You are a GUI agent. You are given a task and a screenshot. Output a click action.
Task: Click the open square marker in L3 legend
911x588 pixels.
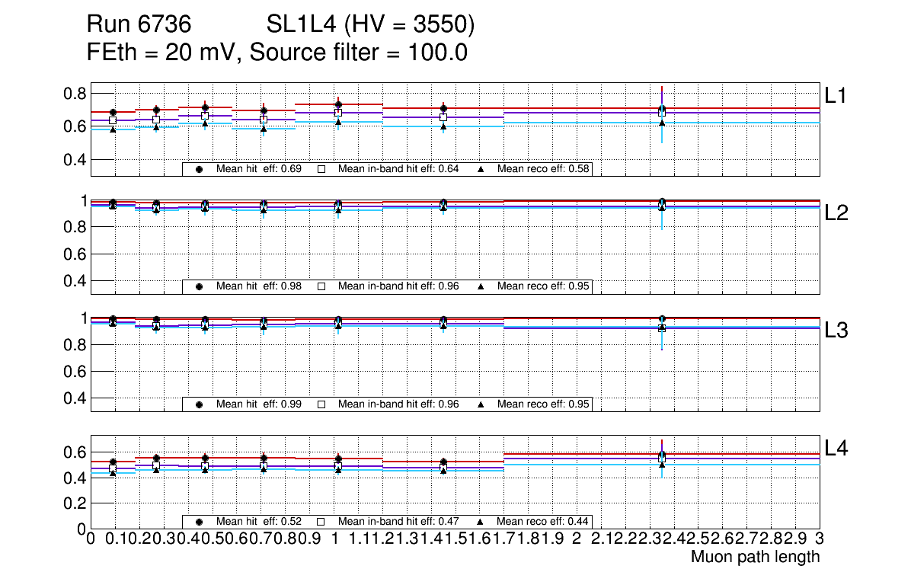point(321,404)
